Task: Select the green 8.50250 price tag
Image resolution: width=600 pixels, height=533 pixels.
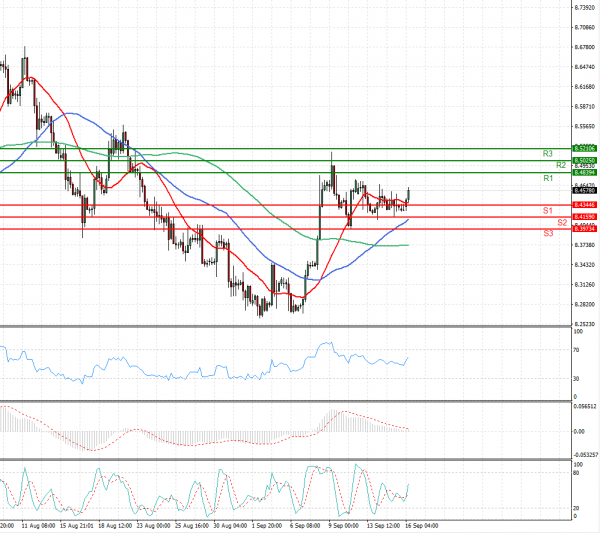Action: [x=585, y=160]
